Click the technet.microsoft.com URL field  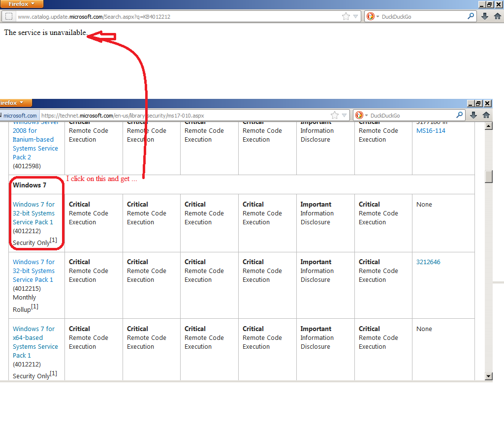click(185, 115)
